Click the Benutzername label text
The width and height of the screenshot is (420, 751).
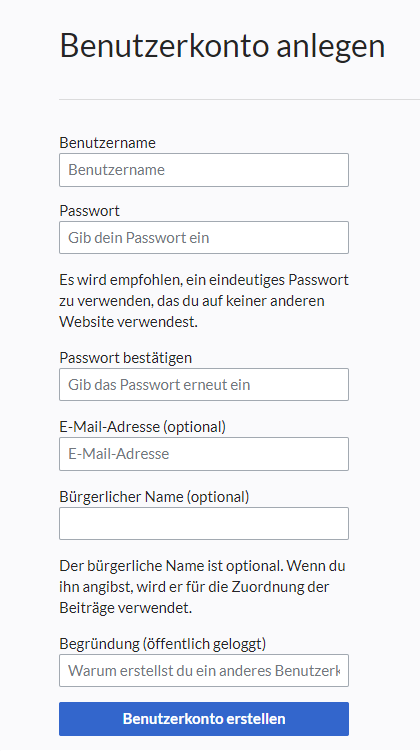pos(107,143)
